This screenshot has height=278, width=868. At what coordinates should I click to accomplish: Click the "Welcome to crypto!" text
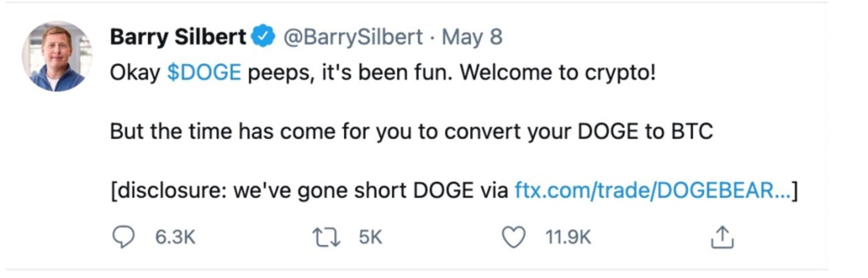(x=559, y=73)
